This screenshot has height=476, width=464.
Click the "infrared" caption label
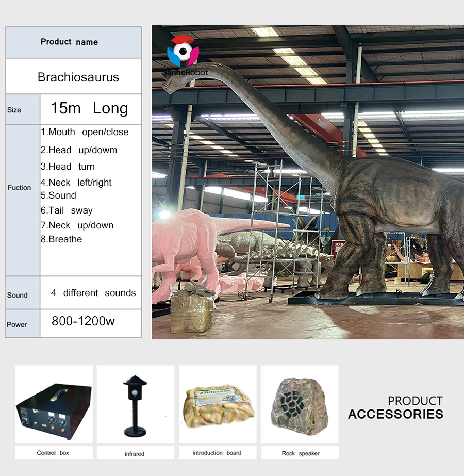click(134, 454)
